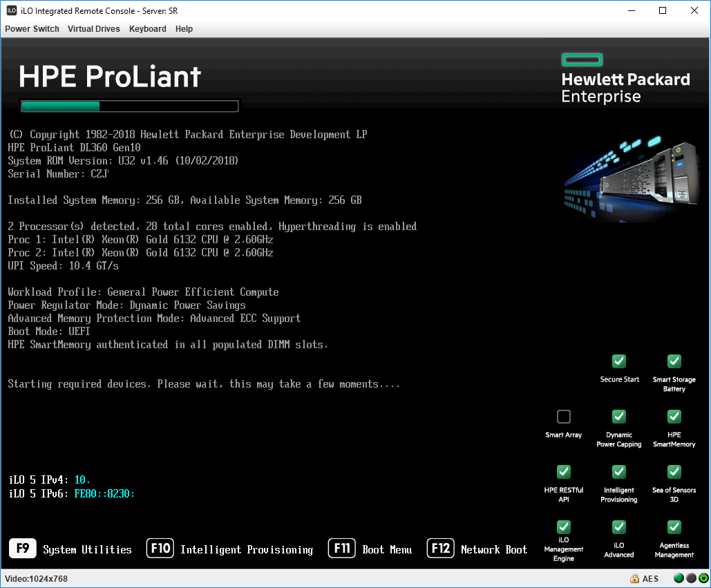The image size is (711, 588).
Task: Click the Dynamic Power Capping checkmark
Action: [619, 417]
